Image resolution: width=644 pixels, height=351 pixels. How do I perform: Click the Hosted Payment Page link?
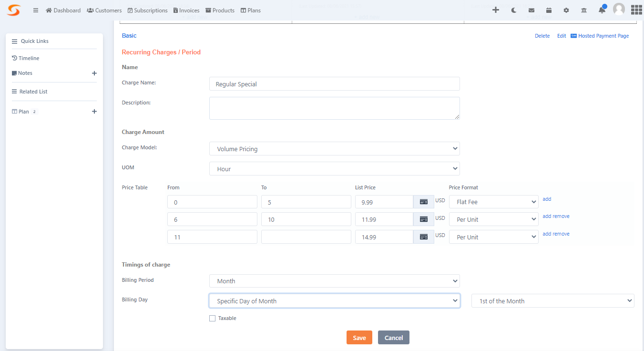(603, 35)
